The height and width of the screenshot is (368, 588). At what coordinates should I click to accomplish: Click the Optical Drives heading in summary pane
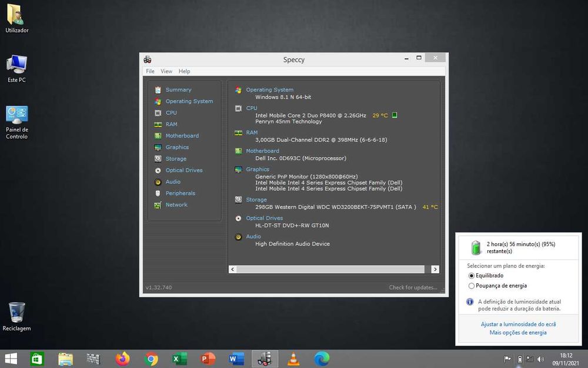265,218
